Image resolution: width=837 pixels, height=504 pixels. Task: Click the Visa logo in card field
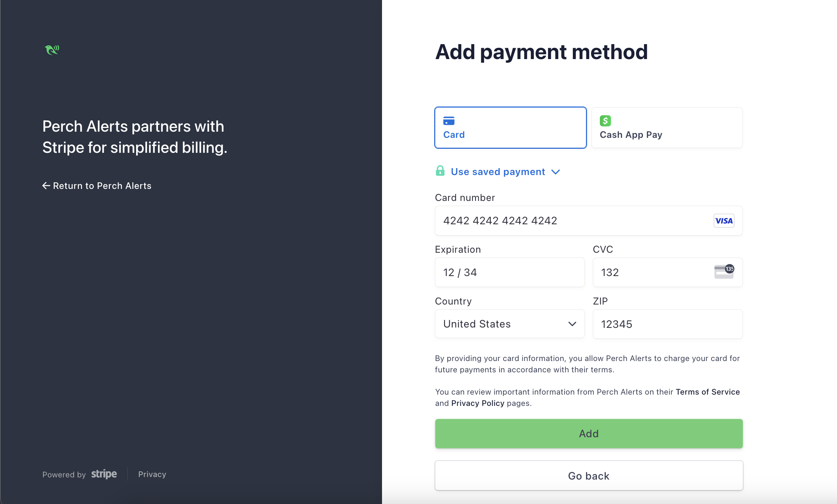724,221
